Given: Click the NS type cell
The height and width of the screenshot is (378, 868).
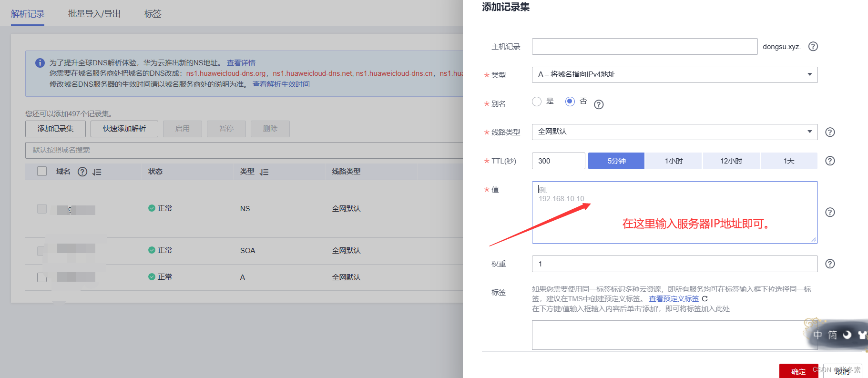Looking at the screenshot, I should click(245, 209).
